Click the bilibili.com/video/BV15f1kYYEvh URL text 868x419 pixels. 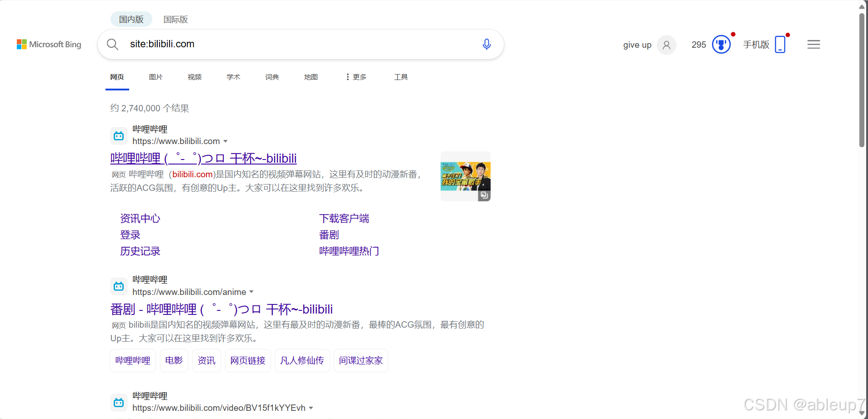click(219, 408)
